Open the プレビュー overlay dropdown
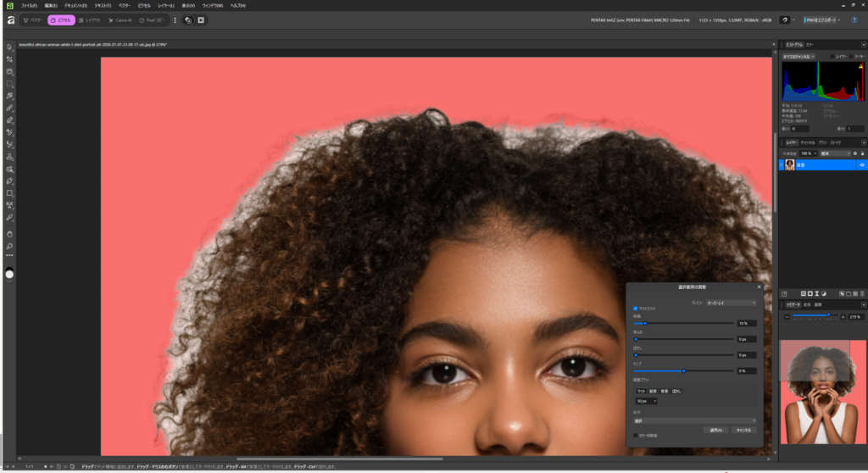 [x=731, y=302]
